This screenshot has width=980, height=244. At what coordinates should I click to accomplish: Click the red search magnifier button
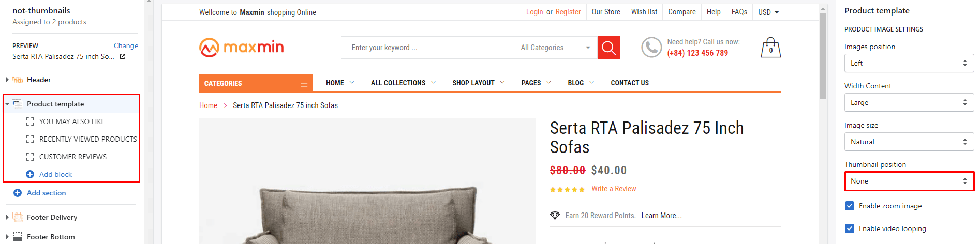pyautogui.click(x=608, y=48)
